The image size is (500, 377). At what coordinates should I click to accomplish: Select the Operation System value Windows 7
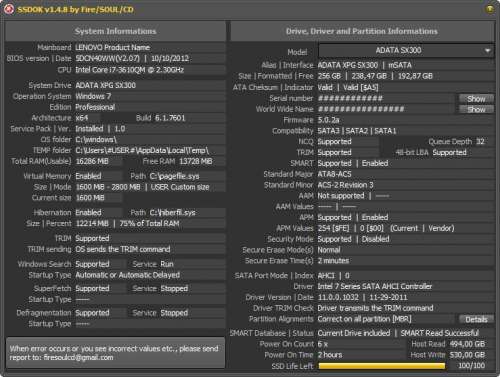pyautogui.click(x=93, y=96)
